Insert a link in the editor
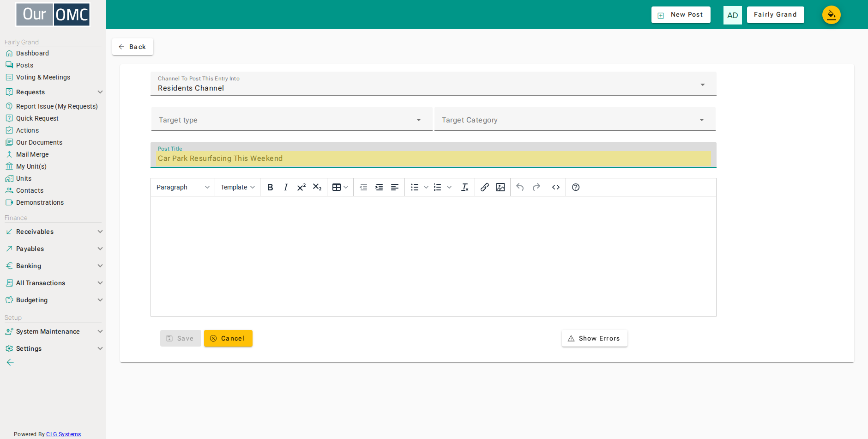 [484, 187]
